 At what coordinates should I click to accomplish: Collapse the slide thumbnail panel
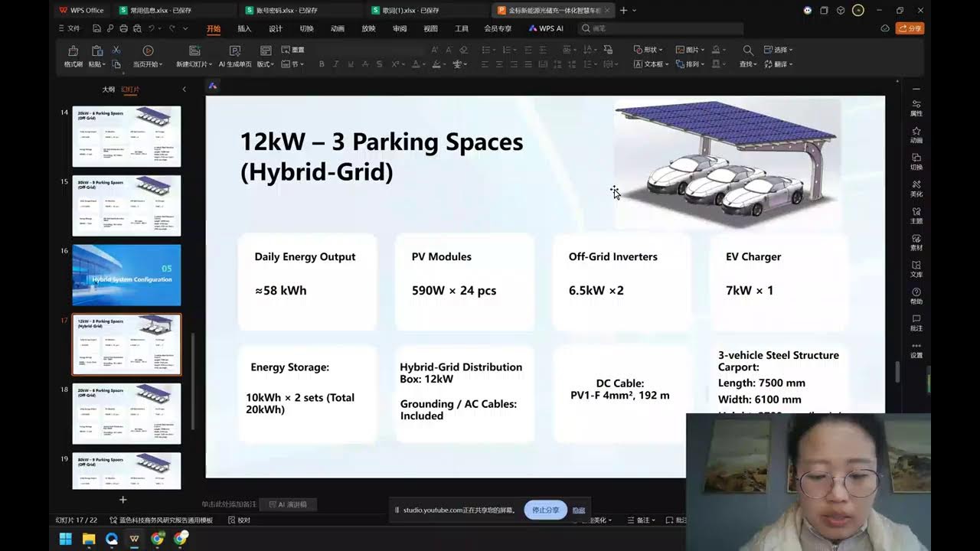pyautogui.click(x=184, y=90)
